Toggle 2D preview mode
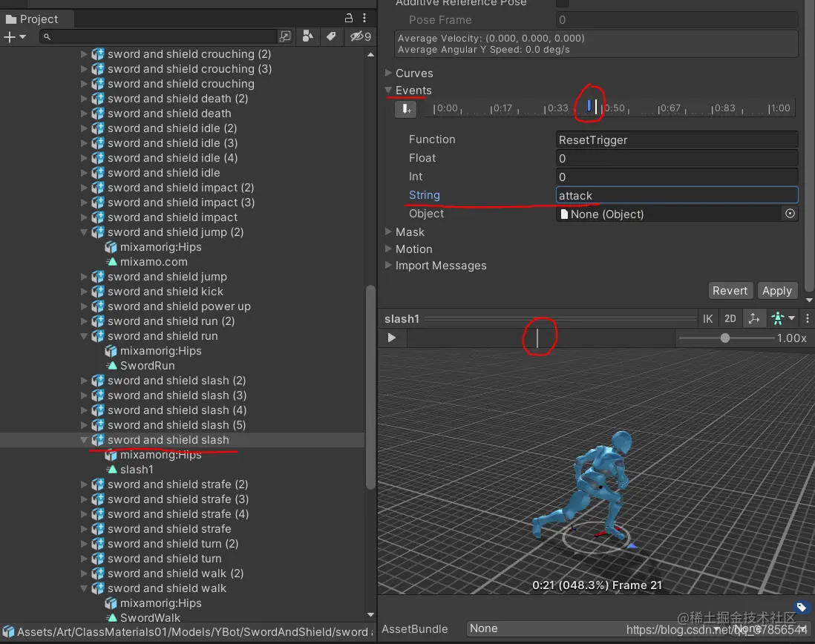 tap(730, 319)
